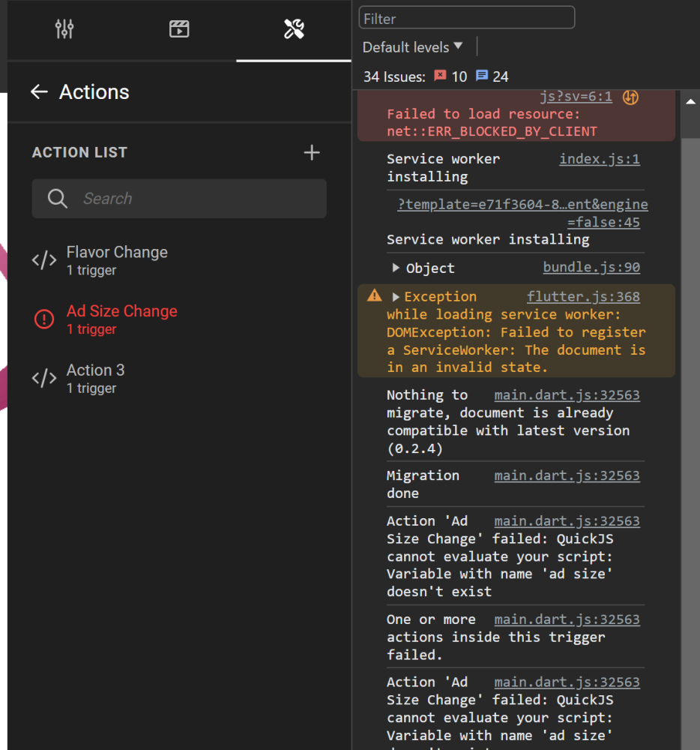Go back using the Actions arrow
The height and width of the screenshot is (750, 700).
coord(39,91)
